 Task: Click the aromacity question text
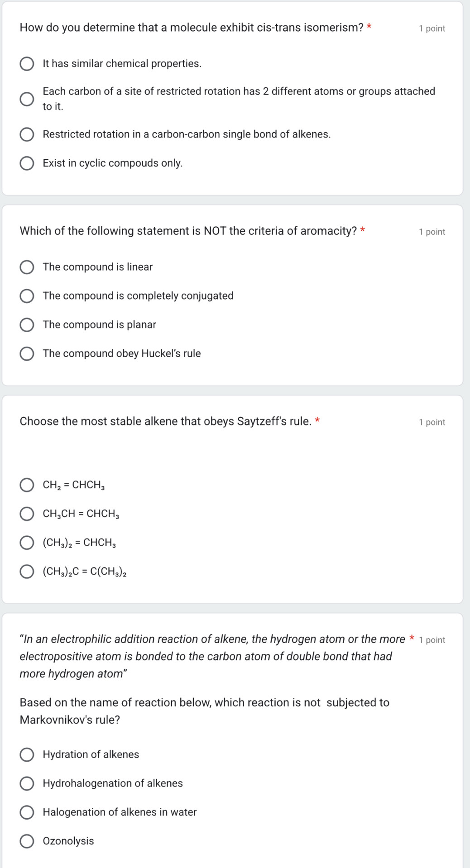[x=190, y=230]
